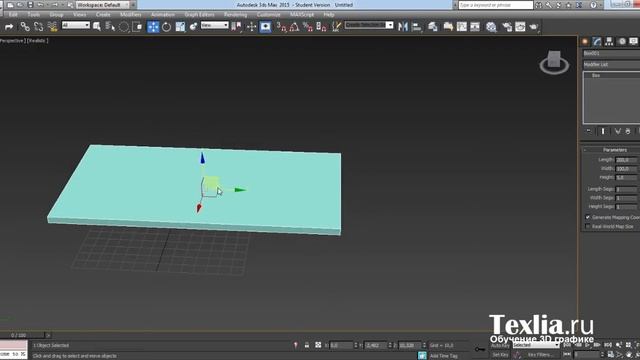The image size is (640, 360).
Task: Open the Workspace: Default dropdown
Action: tap(102, 5)
